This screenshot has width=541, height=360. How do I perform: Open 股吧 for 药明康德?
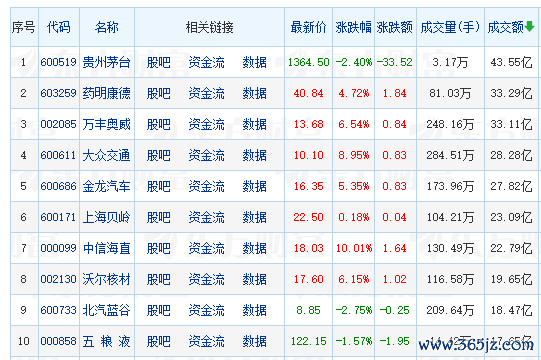pos(159,93)
